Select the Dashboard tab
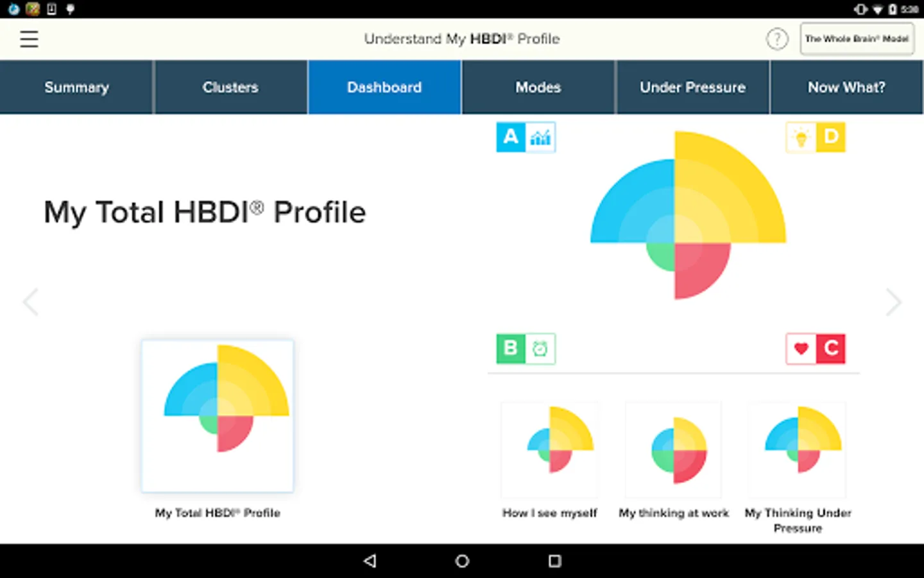Image resolution: width=924 pixels, height=578 pixels. point(384,87)
